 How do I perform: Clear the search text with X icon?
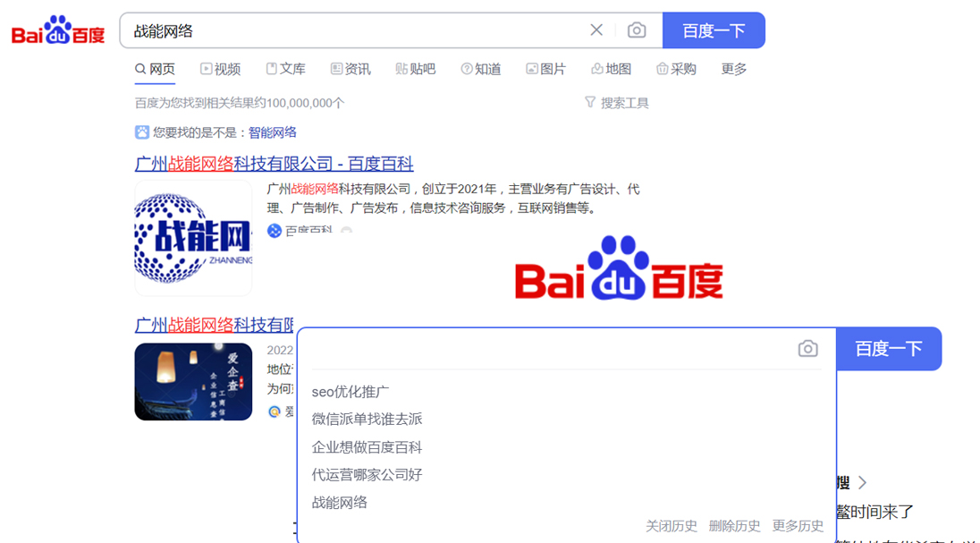click(x=596, y=30)
